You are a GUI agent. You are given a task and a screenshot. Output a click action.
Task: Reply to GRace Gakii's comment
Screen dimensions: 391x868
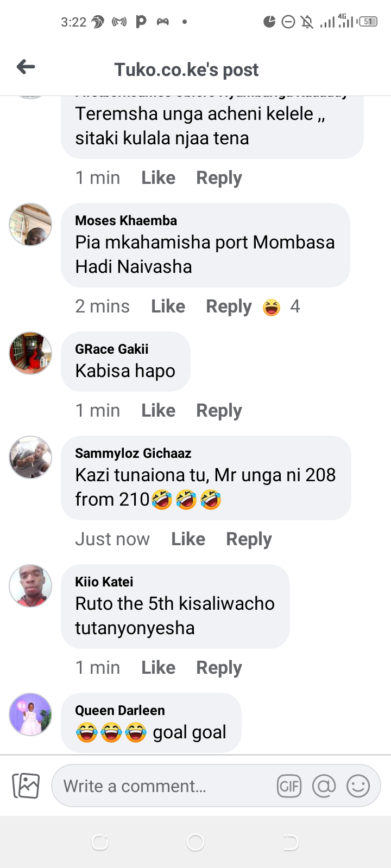(219, 411)
